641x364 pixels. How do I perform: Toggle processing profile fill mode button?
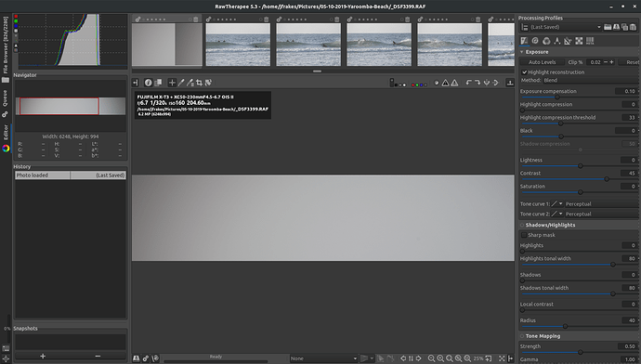(525, 27)
